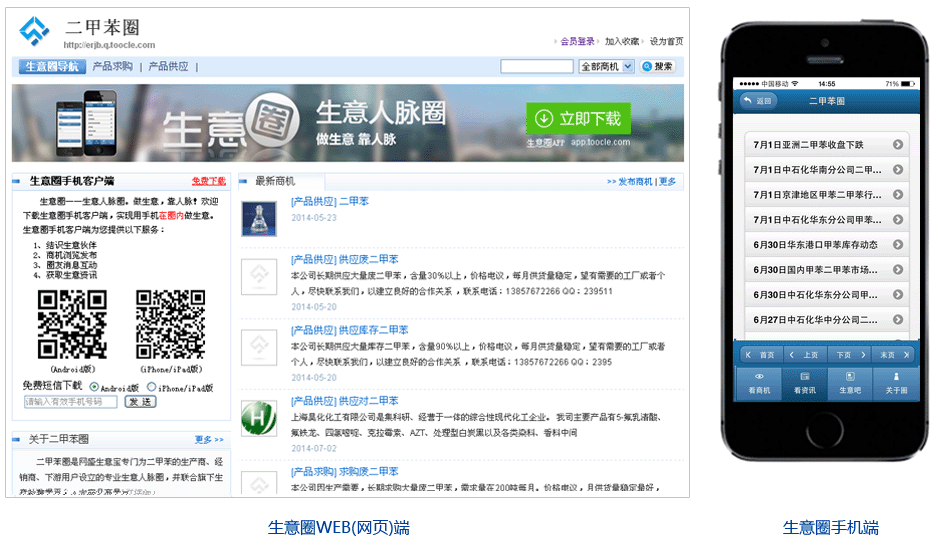Open the [产品求购] 求购废二甲苯 listing
Image resolution: width=950 pixels, height=539 pixels.
[345, 472]
